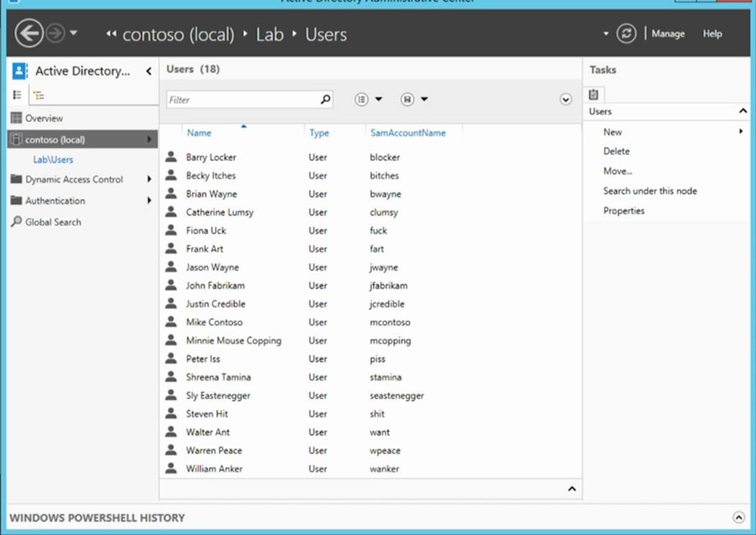Expand Authentication node arrow
The height and width of the screenshot is (535, 756).
[x=149, y=200]
